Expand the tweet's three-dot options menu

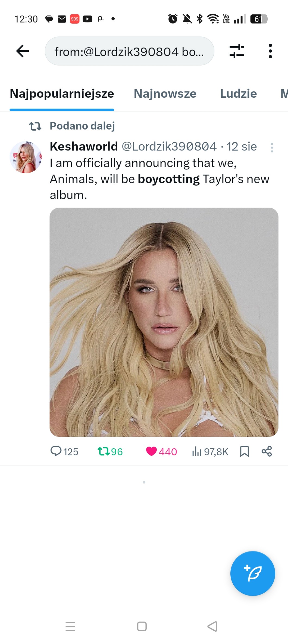point(272,147)
